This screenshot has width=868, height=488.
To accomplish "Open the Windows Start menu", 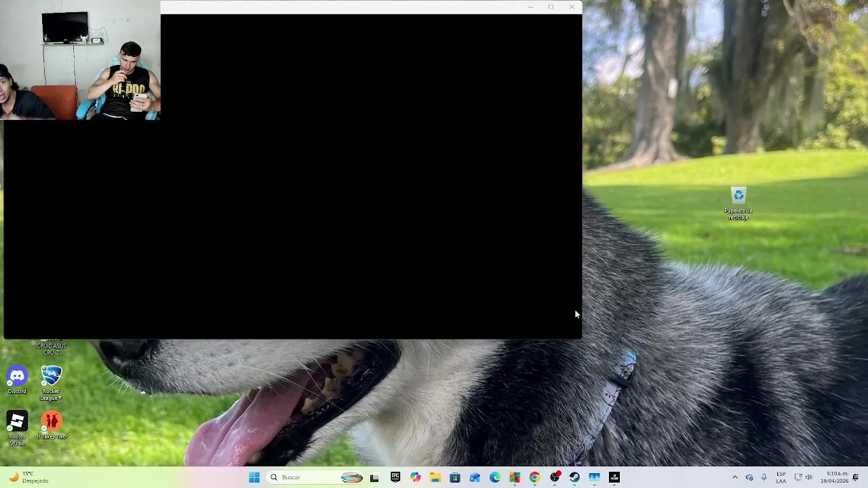I will pyautogui.click(x=254, y=477).
